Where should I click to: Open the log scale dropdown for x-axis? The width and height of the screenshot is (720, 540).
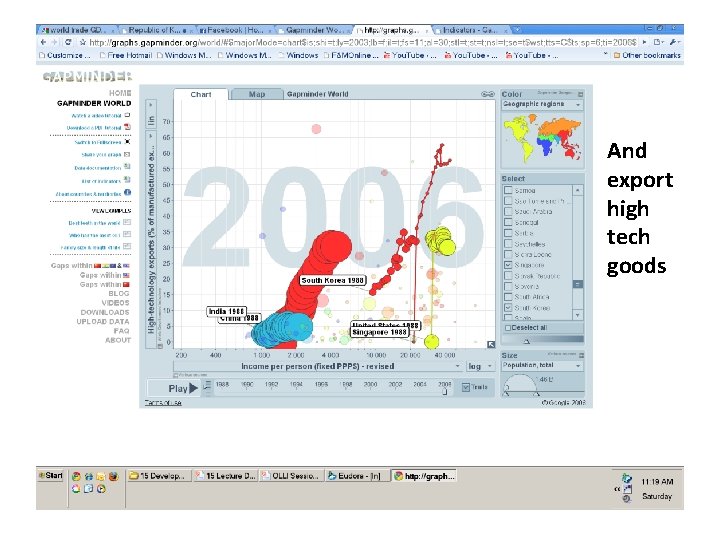[480, 366]
